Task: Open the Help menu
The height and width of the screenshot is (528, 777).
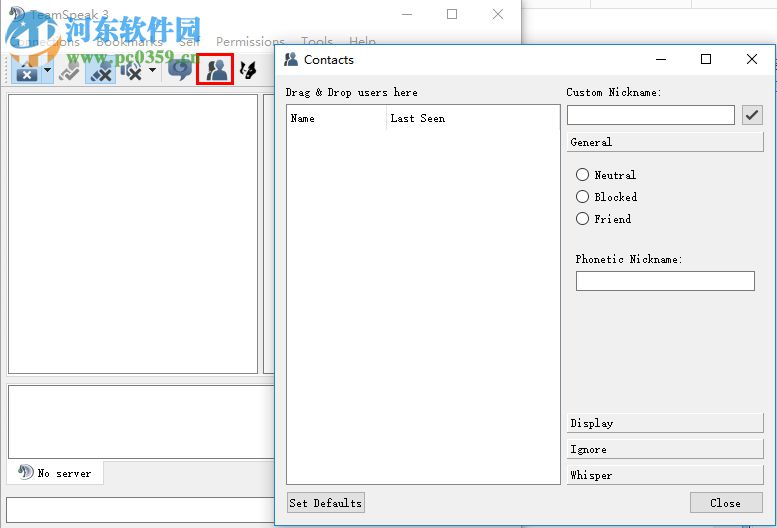Action: [362, 42]
